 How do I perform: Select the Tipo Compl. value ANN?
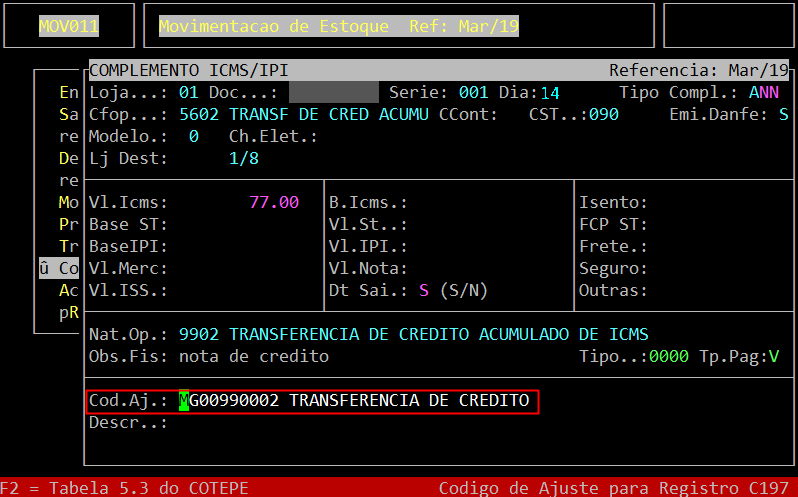(x=764, y=93)
